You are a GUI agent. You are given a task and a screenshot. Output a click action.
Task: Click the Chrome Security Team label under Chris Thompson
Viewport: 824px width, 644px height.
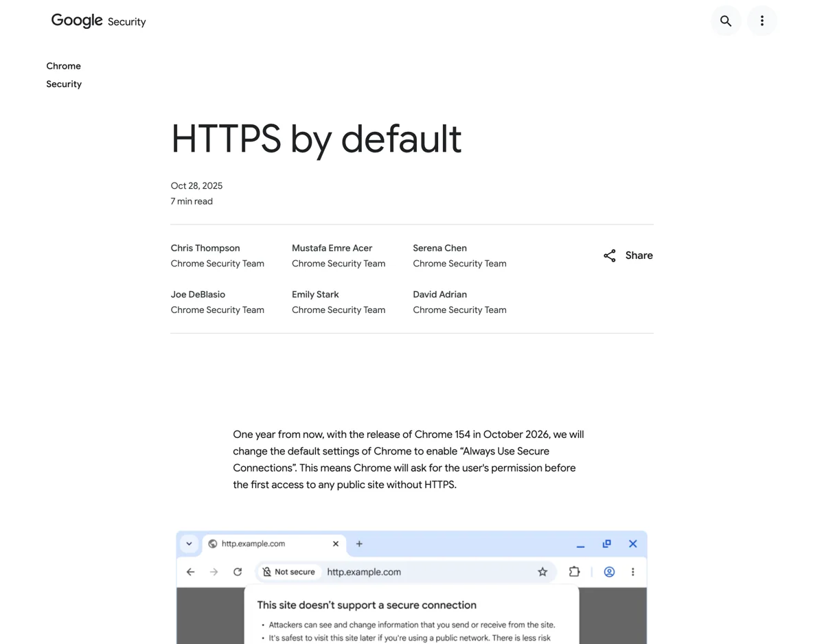(218, 264)
